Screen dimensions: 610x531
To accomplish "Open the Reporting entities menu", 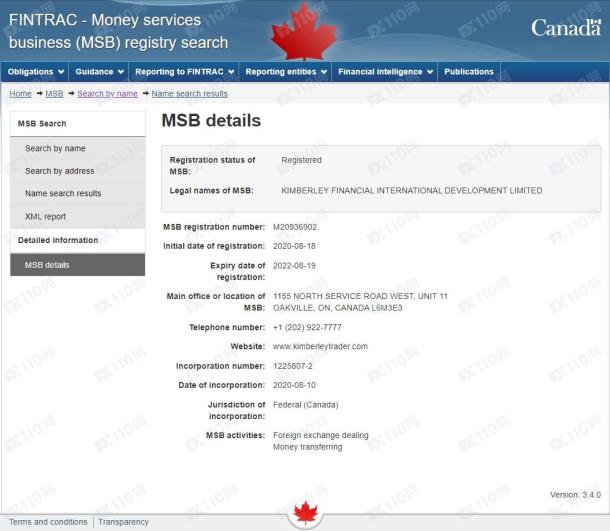I will (x=286, y=72).
